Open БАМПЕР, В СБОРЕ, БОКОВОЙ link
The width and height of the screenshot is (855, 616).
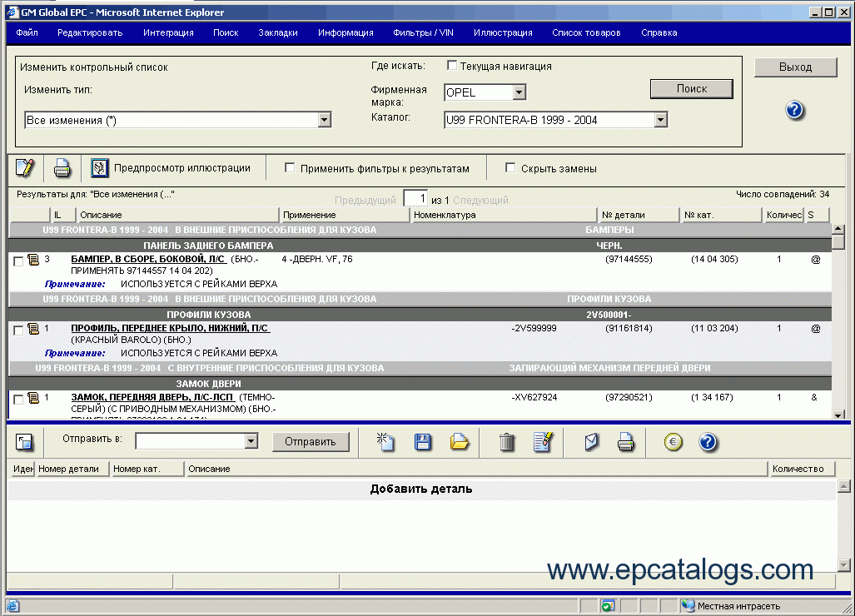click(x=147, y=259)
